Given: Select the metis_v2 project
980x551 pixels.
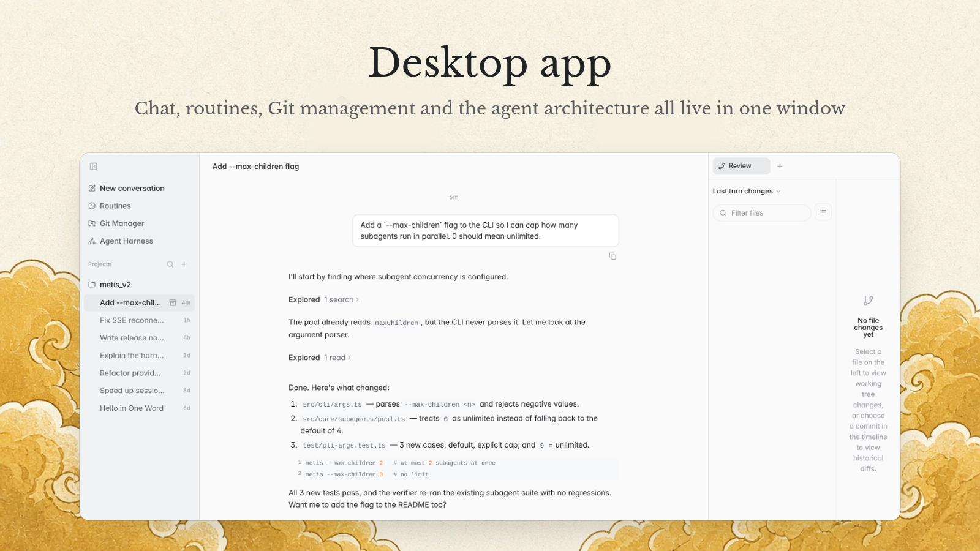Looking at the screenshot, I should point(139,285).
